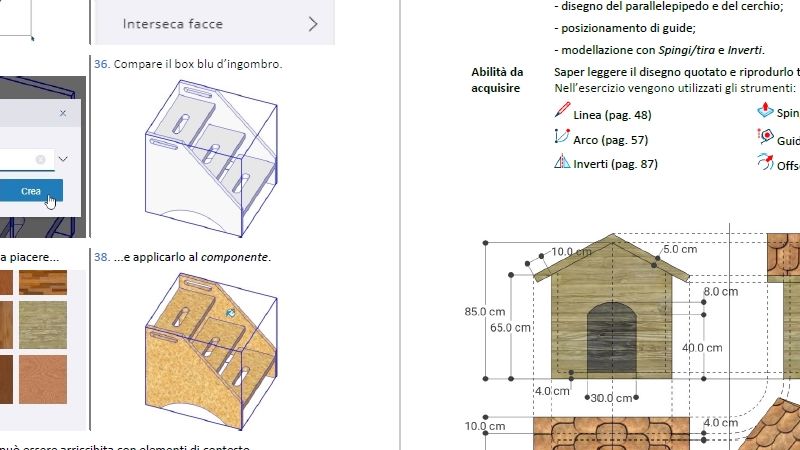Click the '85.0 cm' dimension label
800x450 pixels.
tap(485, 312)
